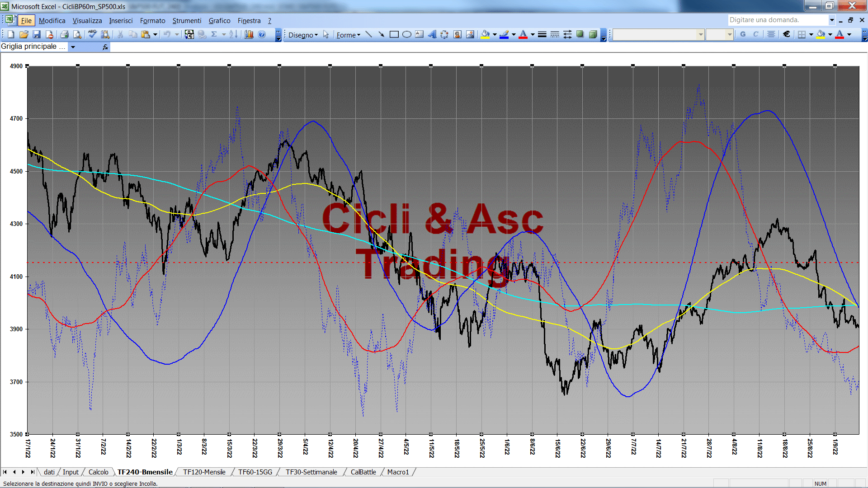Open the Strumenti menu
The image size is (868, 488).
click(x=187, y=20)
